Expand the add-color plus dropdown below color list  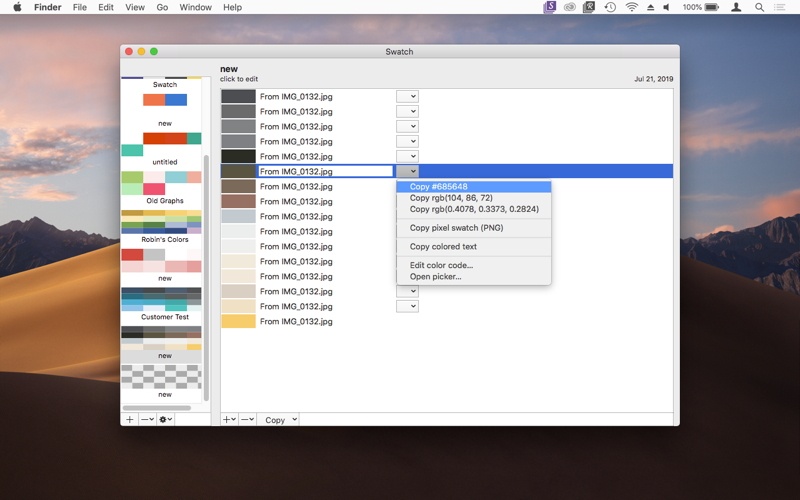[230, 419]
